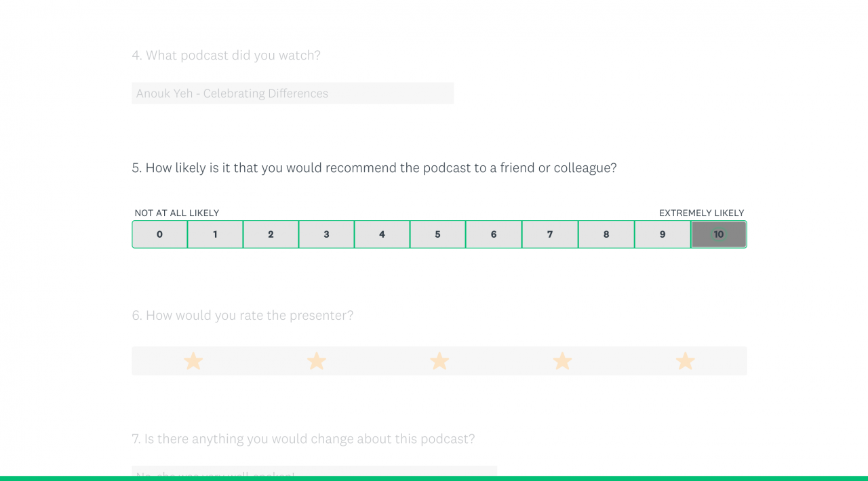The image size is (868, 481).
Task: Select 9 on the recommendation scale
Action: (x=663, y=234)
